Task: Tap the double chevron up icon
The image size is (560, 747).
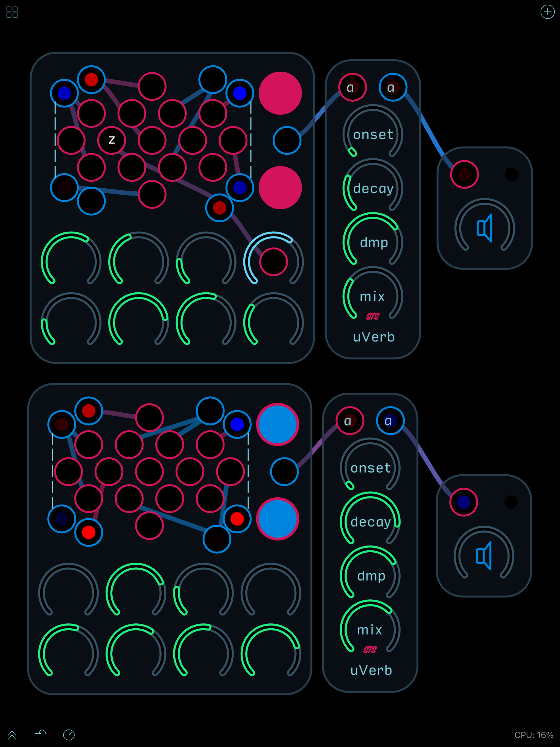Action: [x=12, y=735]
